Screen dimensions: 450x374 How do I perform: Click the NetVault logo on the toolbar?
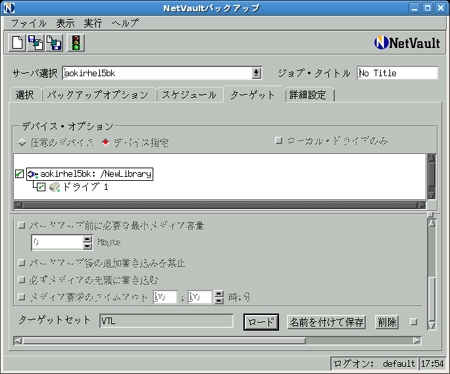point(407,43)
